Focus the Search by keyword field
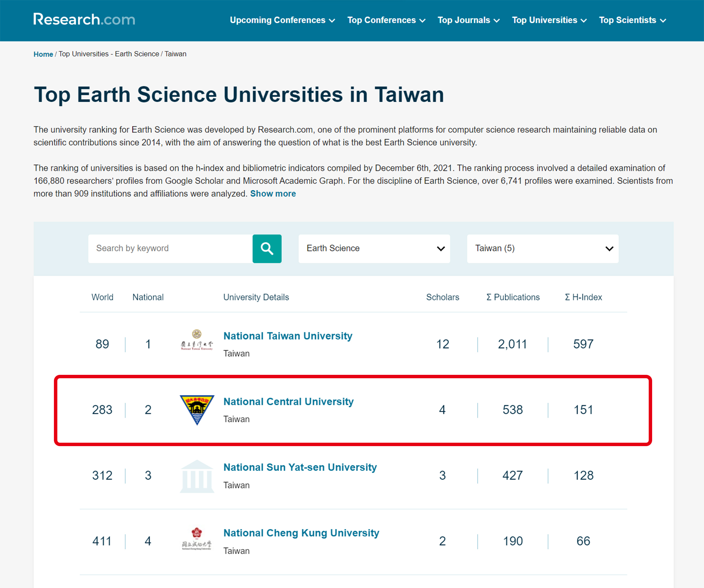The image size is (704, 588). point(170,249)
